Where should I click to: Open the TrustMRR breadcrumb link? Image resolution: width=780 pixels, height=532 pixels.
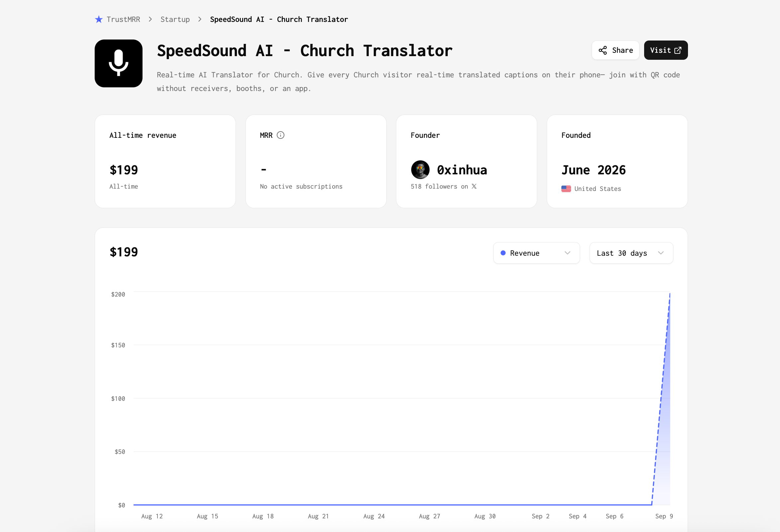coord(123,20)
